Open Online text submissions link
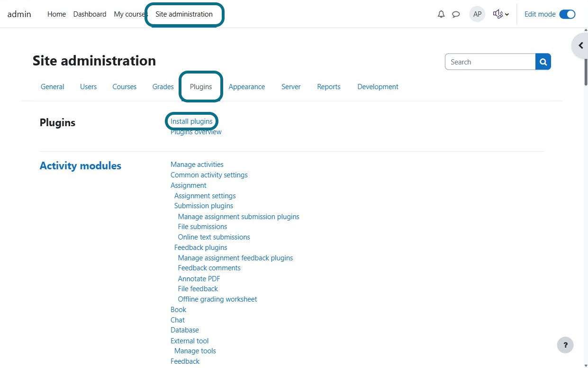The height and width of the screenshot is (368, 588). tap(214, 237)
